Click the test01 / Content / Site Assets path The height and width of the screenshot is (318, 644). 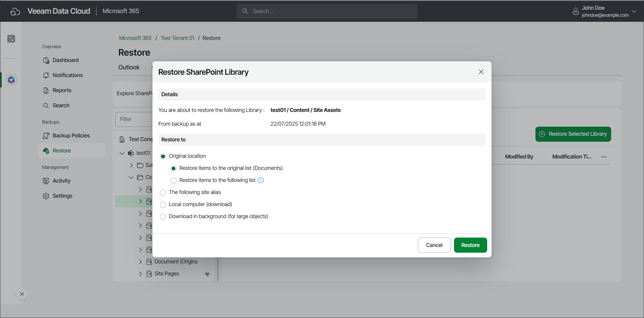(x=306, y=110)
